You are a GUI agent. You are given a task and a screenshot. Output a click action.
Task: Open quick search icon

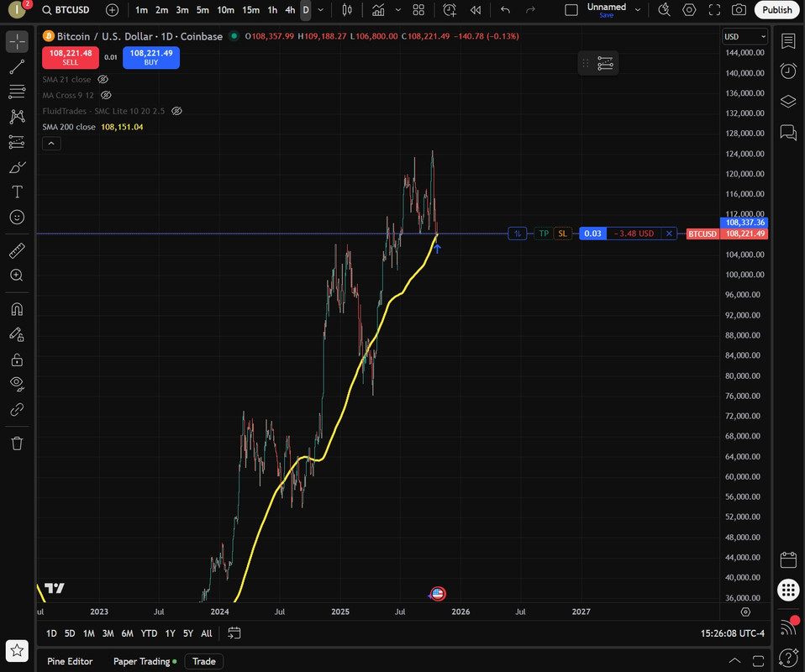click(x=664, y=10)
